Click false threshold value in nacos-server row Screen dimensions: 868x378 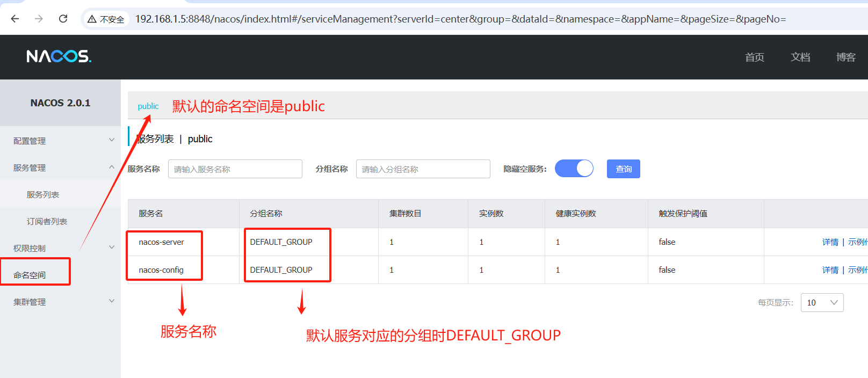[x=667, y=242]
